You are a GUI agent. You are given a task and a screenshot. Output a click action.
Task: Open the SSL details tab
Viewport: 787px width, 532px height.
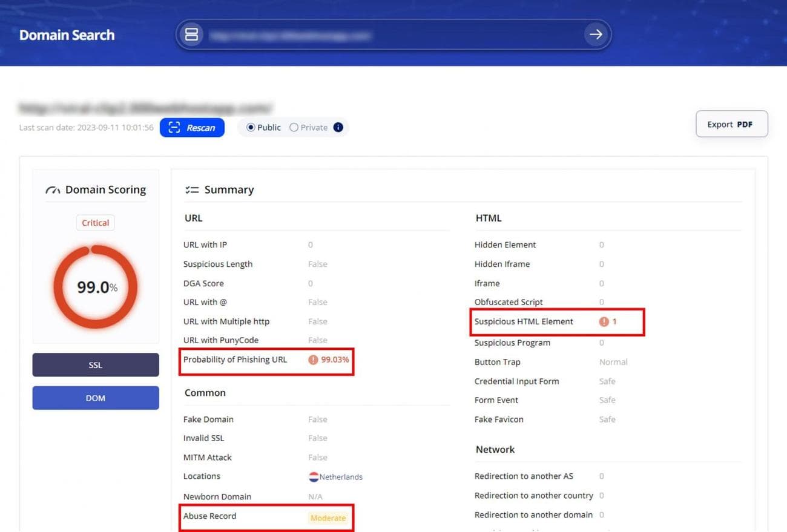[x=96, y=365]
